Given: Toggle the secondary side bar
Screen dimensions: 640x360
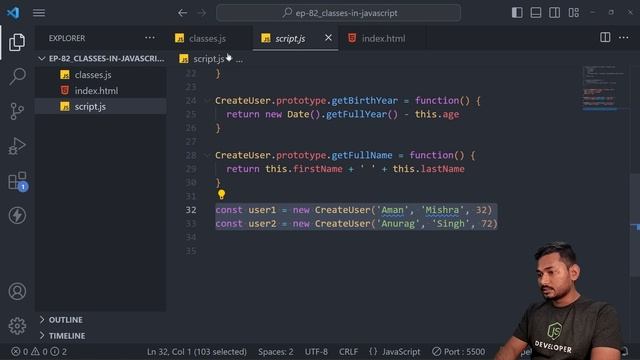Looking at the screenshot, I should 554,13.
